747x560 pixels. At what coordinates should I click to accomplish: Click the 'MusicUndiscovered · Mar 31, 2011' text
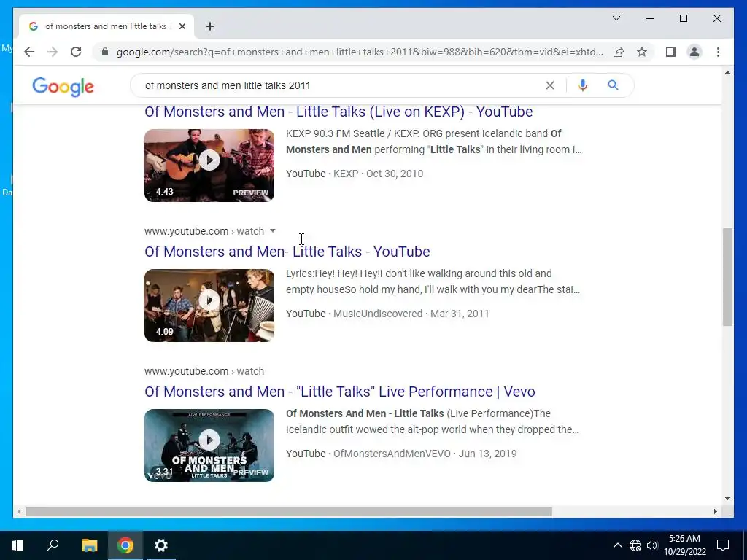pyautogui.click(x=411, y=314)
